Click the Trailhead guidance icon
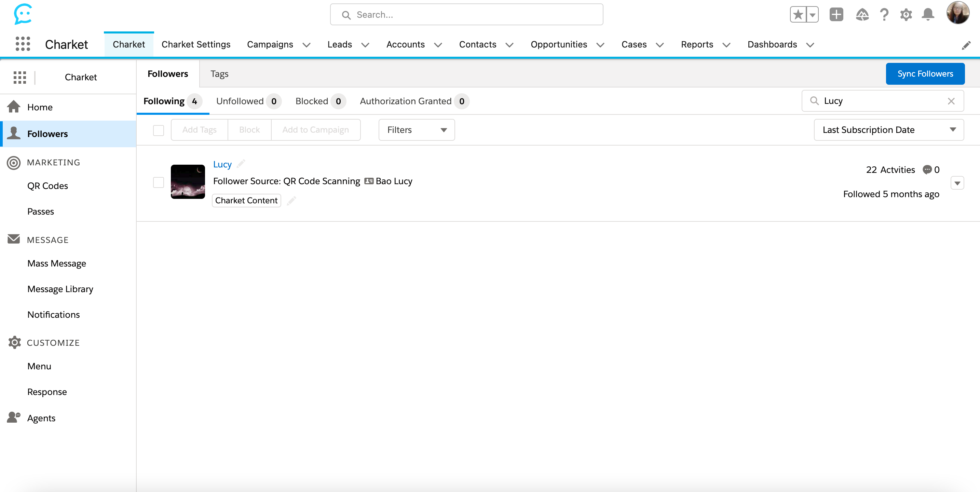This screenshot has width=980, height=492. (862, 15)
